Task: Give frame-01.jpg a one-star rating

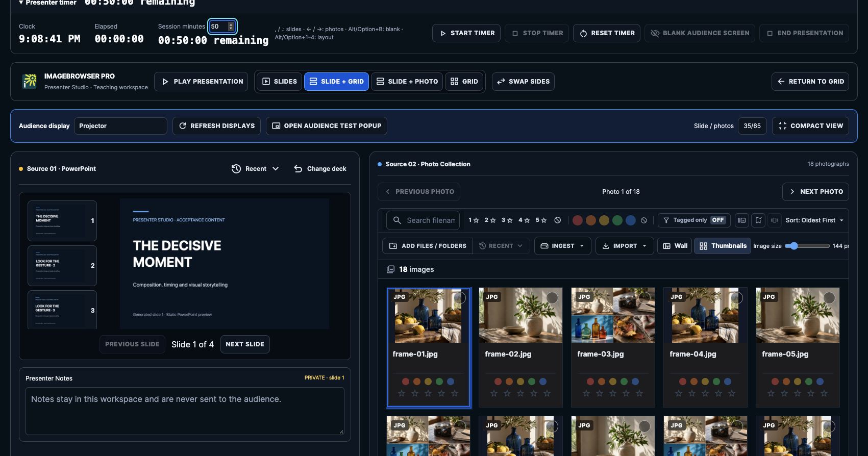Action: click(402, 393)
